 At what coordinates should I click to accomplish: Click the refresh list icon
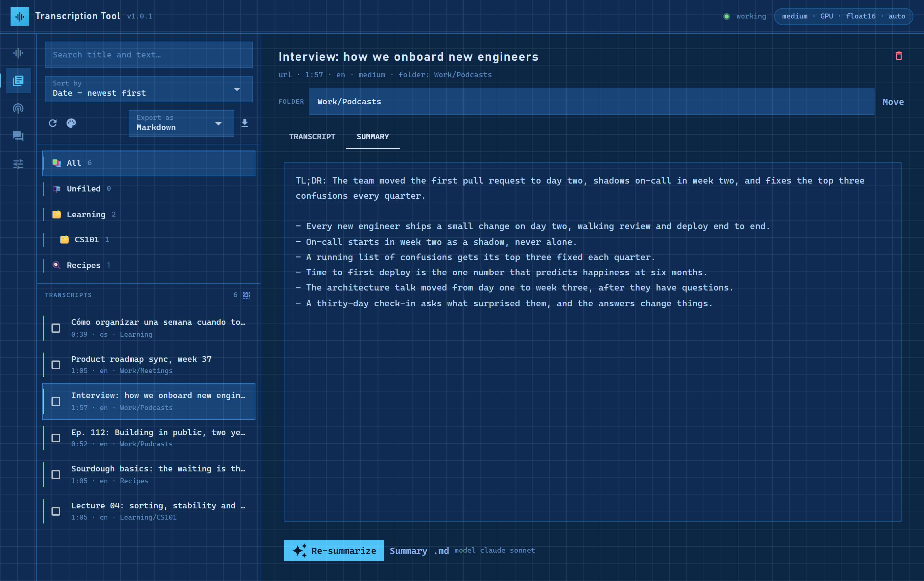pos(52,123)
